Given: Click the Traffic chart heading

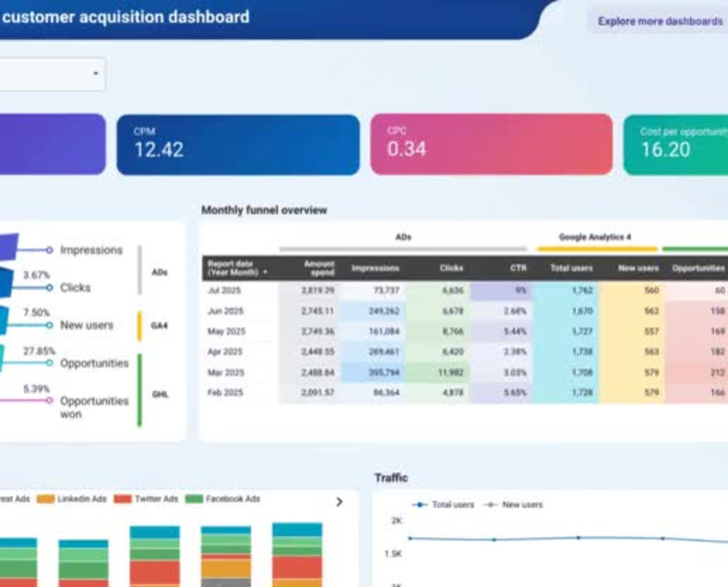Looking at the screenshot, I should point(391,478).
